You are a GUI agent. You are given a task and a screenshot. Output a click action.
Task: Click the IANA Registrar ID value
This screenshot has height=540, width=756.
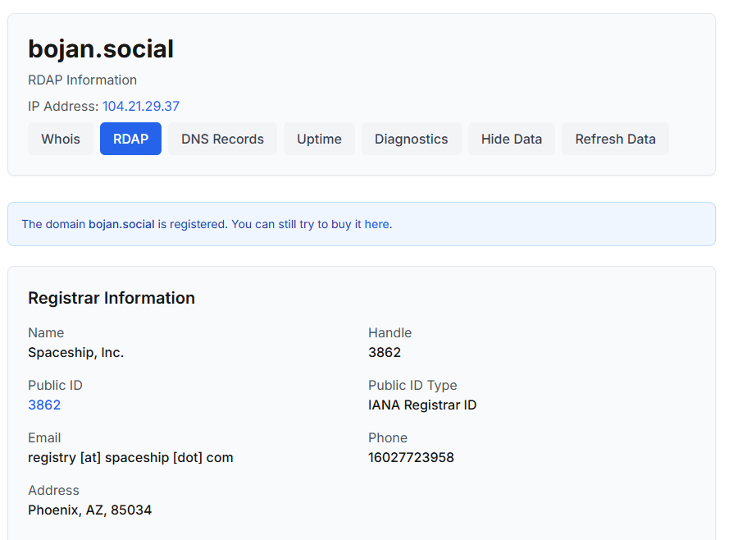point(422,405)
